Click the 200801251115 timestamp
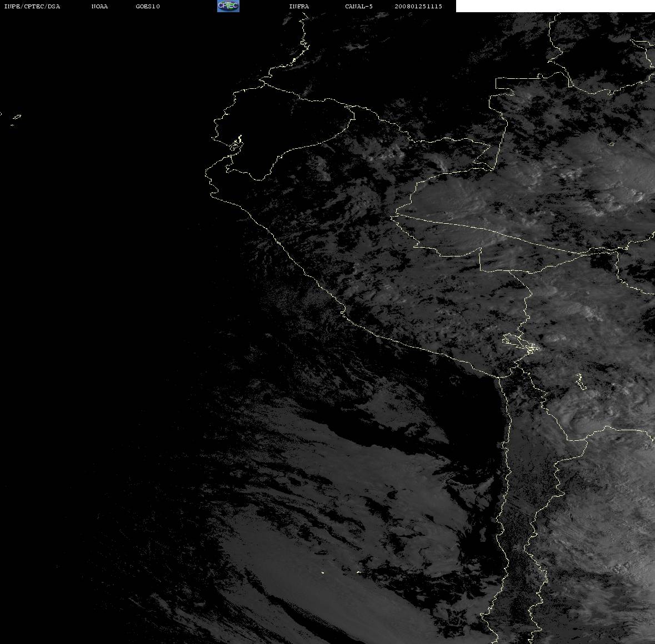Image resolution: width=655 pixels, height=644 pixels. [418, 6]
